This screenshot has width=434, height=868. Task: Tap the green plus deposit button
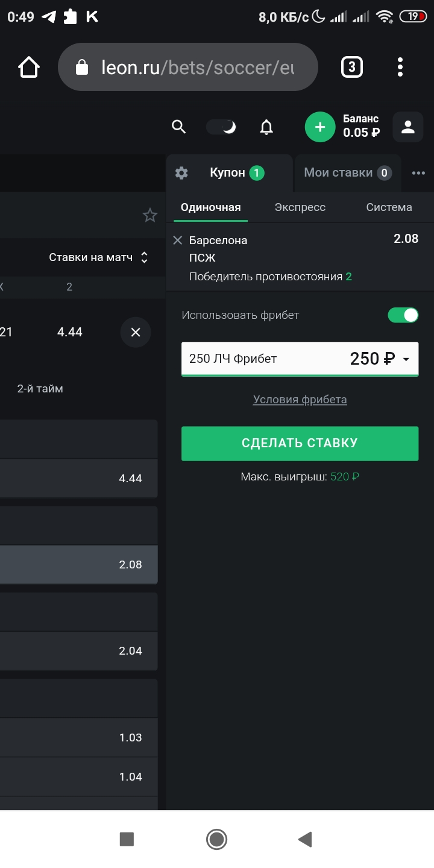pos(320,127)
